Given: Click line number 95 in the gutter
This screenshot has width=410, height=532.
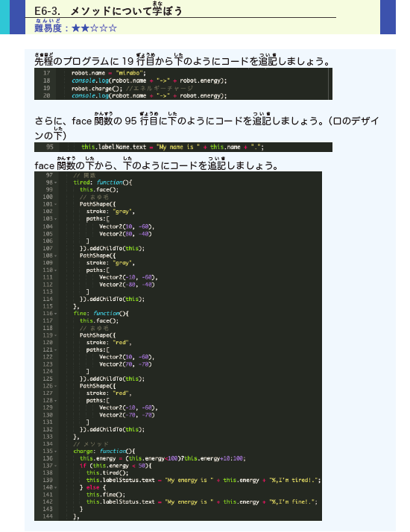Looking at the screenshot, I should (50, 147).
